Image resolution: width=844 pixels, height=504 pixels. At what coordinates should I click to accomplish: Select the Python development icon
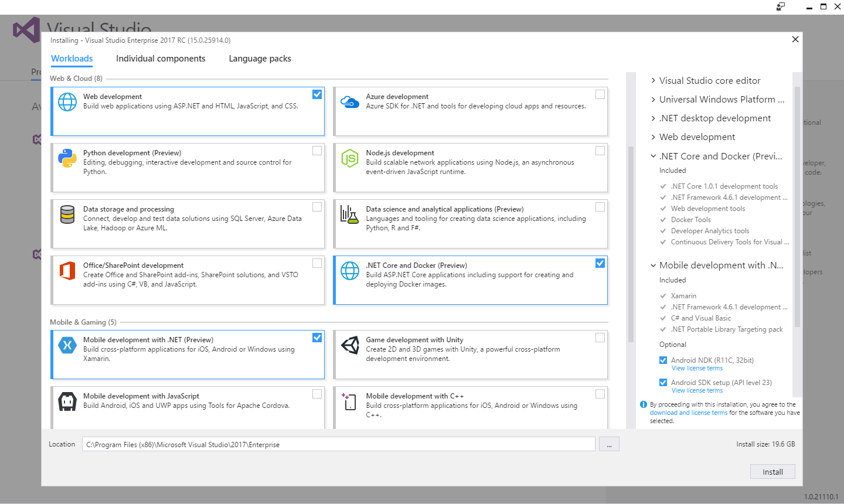tap(67, 158)
